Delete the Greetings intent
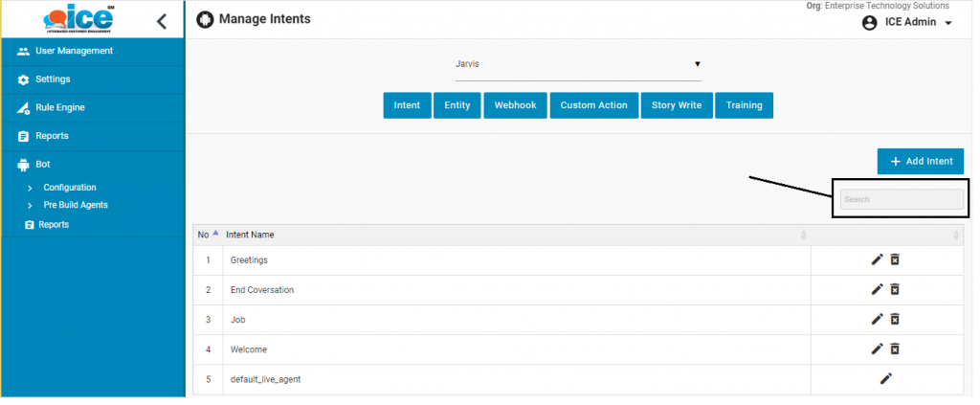This screenshot has height=405, width=980. (895, 259)
